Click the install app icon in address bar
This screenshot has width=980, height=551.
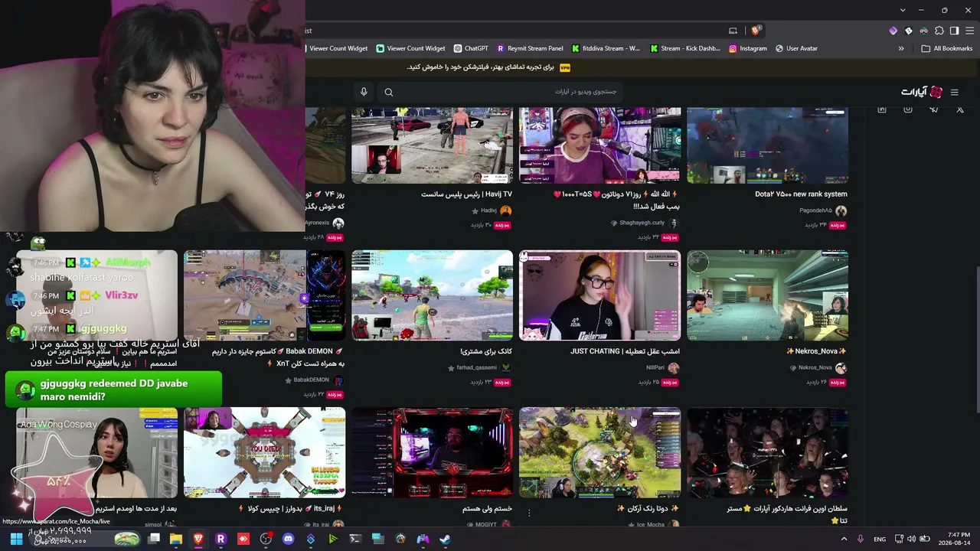pos(733,31)
